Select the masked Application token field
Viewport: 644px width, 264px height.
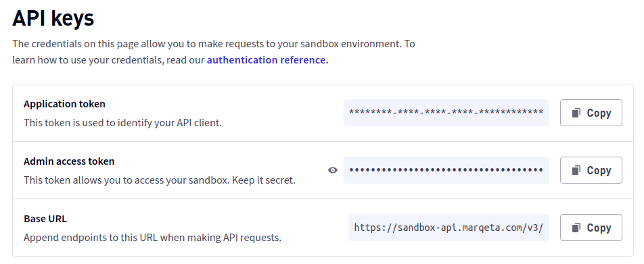pyautogui.click(x=446, y=113)
